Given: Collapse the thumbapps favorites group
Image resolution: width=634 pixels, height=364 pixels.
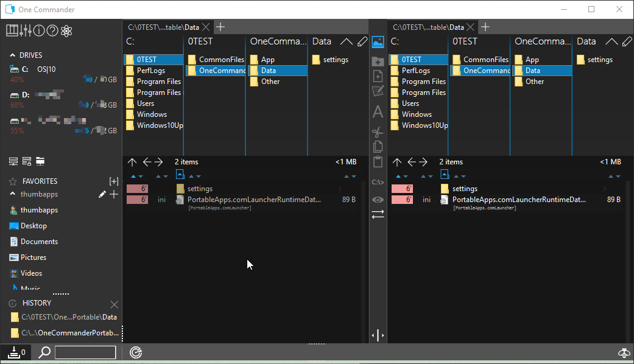Looking at the screenshot, I should click(x=13, y=194).
